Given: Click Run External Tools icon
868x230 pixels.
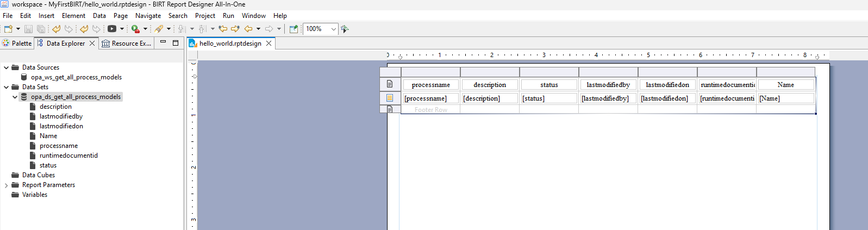Looking at the screenshot, I should 135,29.
